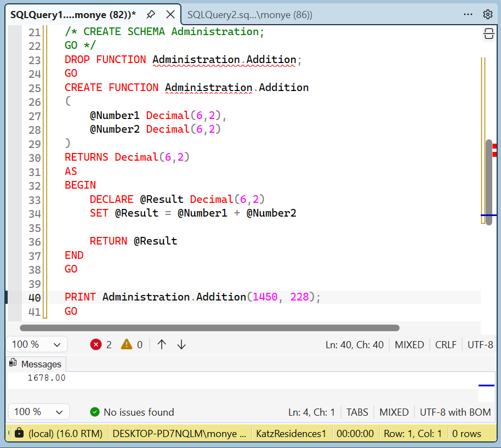
Task: Select the Messages tab
Action: coord(36,364)
